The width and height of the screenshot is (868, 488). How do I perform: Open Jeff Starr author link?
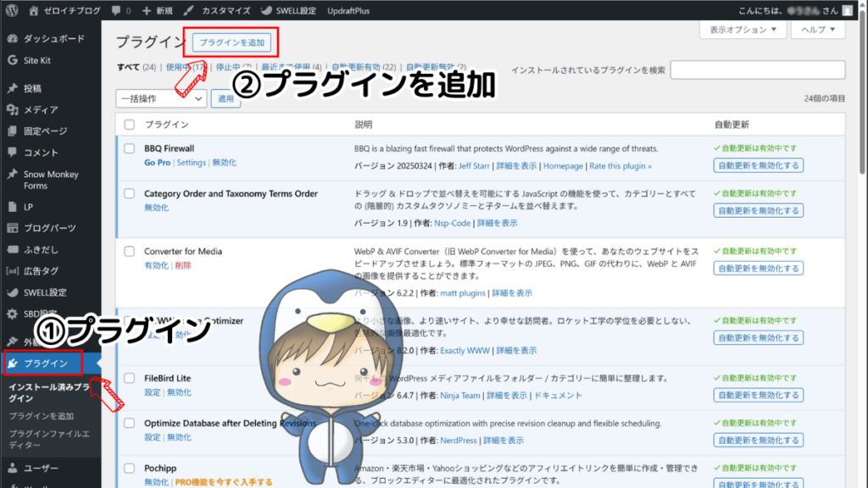tap(474, 166)
